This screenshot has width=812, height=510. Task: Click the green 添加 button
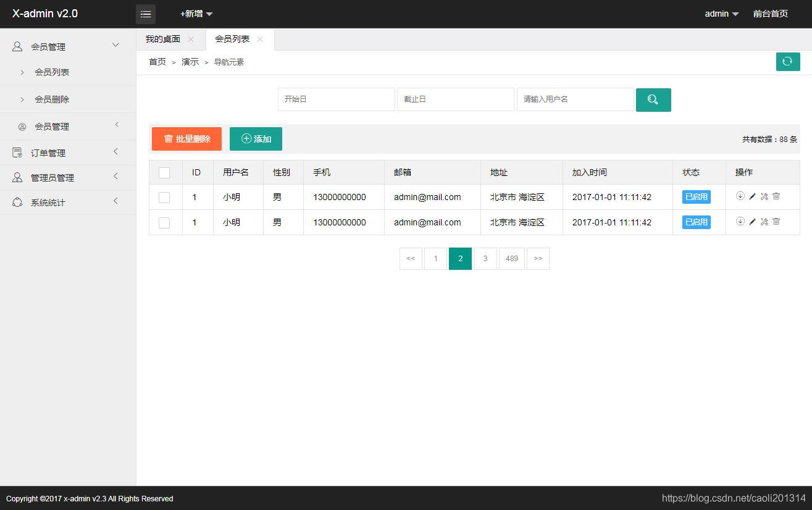click(256, 139)
